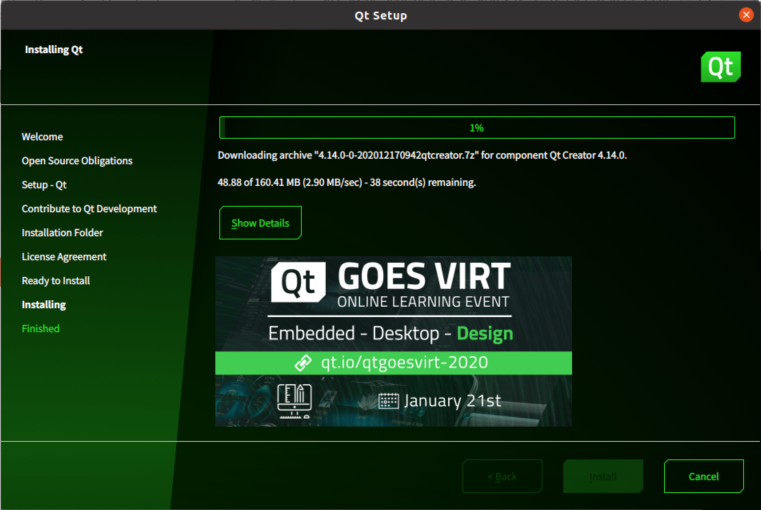Viewport: 761px width, 510px height.
Task: Select the License Agreement step
Action: (64, 257)
